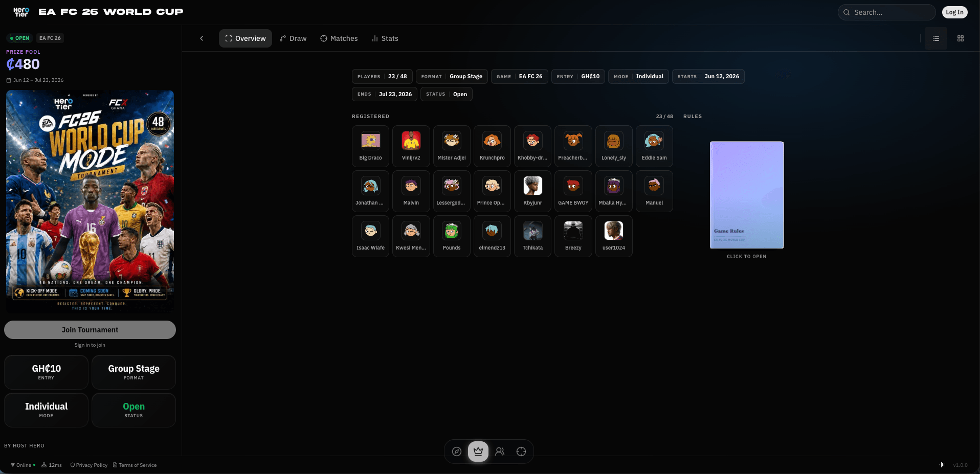
Task: Click the BY HOST HERO label
Action: [24, 446]
